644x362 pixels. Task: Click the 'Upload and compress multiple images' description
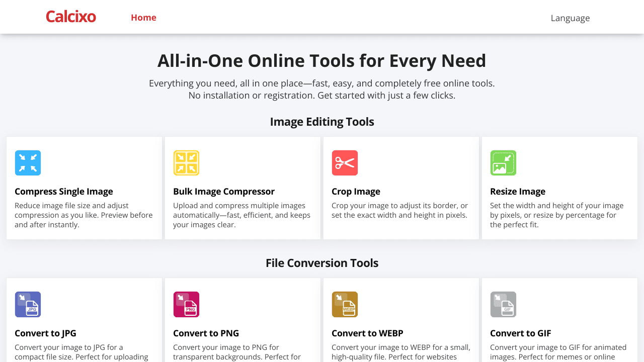tap(242, 215)
